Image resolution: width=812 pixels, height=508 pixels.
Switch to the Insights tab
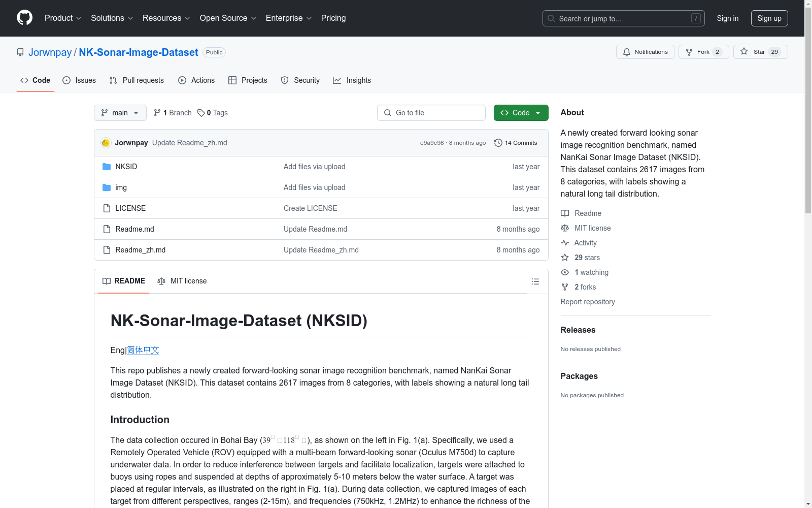coord(352,80)
